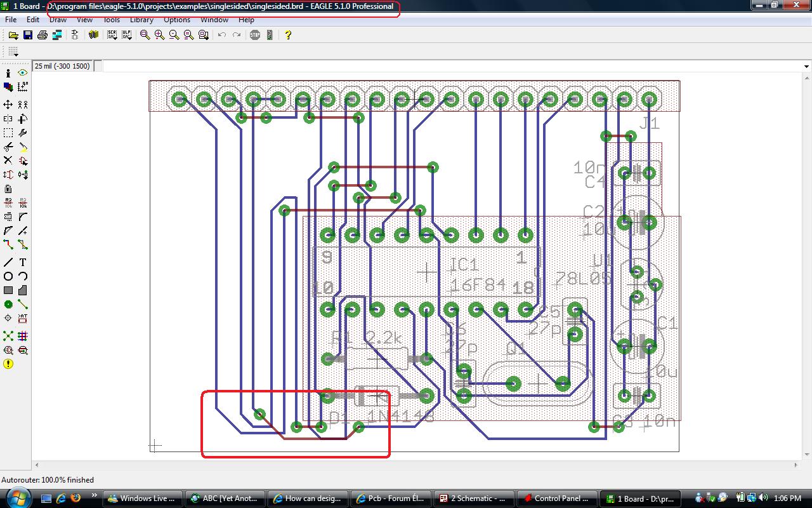Open the Draw menu
This screenshot has width=812, height=508.
click(58, 20)
